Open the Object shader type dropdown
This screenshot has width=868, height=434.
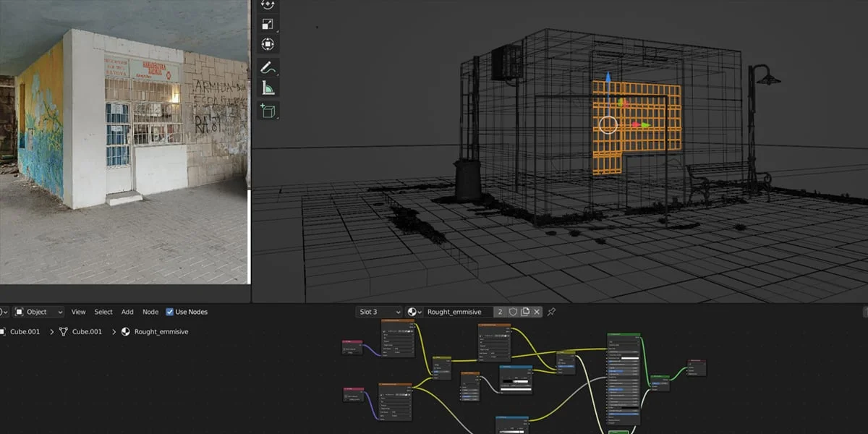tap(40, 312)
